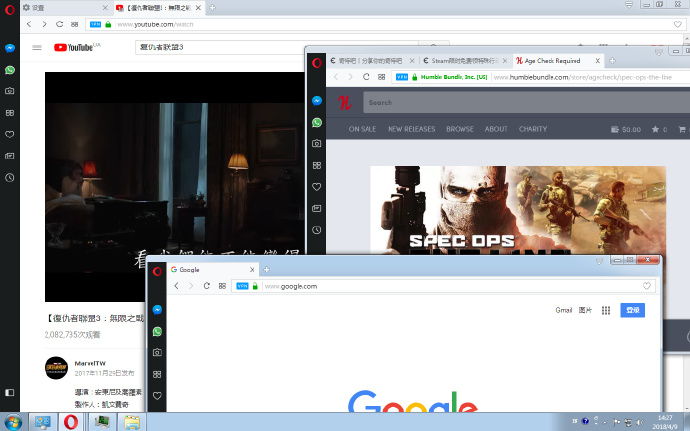This screenshot has height=431, width=690.
Task: Bookmark google.com with the heart icon
Action: (x=647, y=286)
